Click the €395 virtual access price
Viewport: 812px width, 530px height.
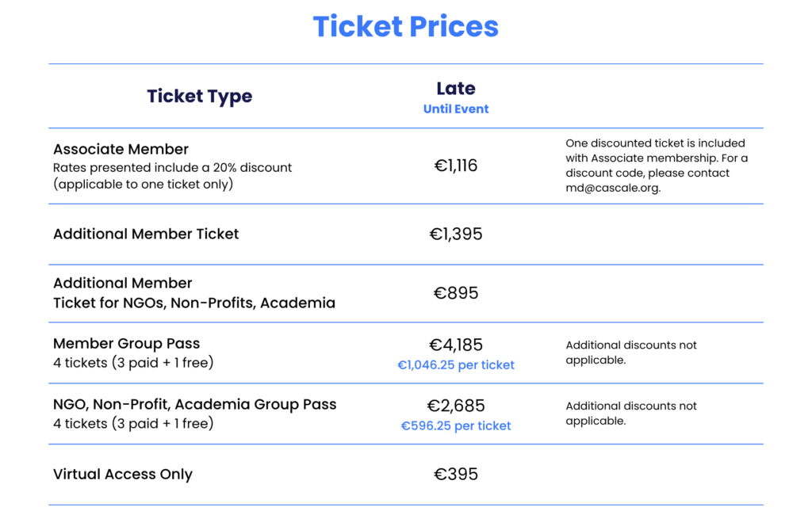456,474
